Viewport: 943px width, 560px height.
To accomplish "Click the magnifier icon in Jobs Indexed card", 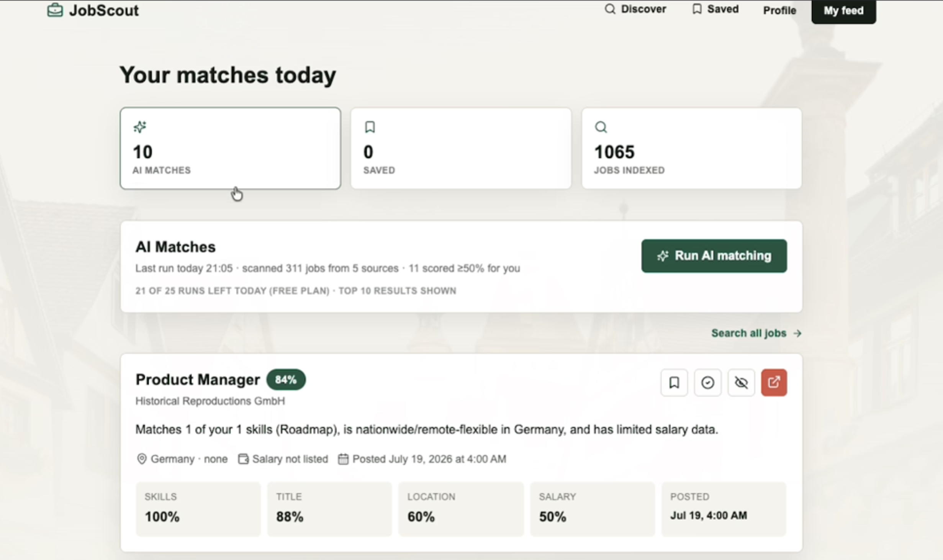I will (601, 127).
